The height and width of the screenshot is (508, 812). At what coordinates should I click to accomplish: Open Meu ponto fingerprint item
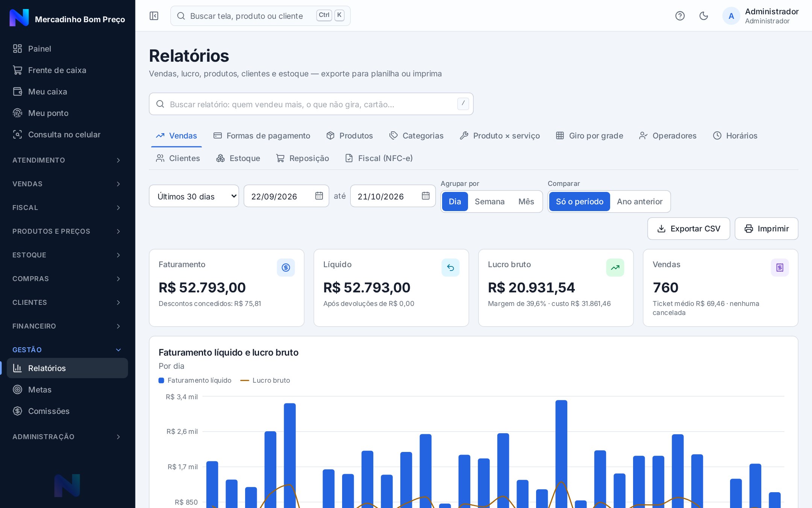(x=67, y=113)
